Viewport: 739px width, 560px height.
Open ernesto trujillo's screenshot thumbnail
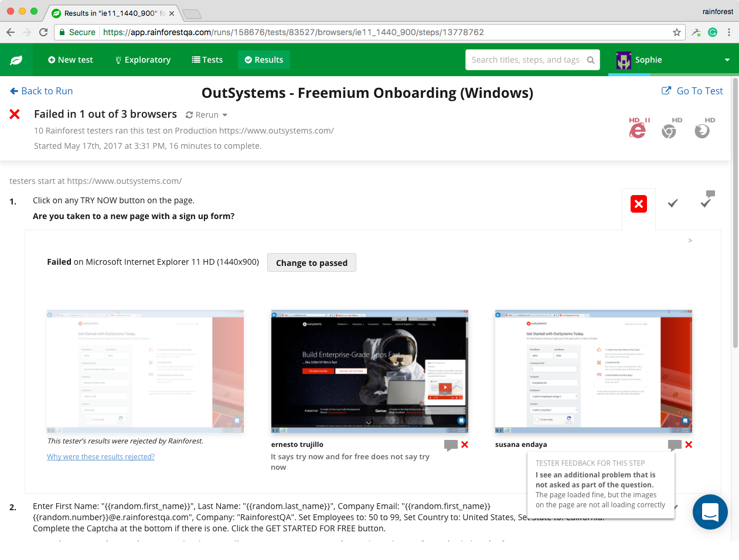point(369,371)
